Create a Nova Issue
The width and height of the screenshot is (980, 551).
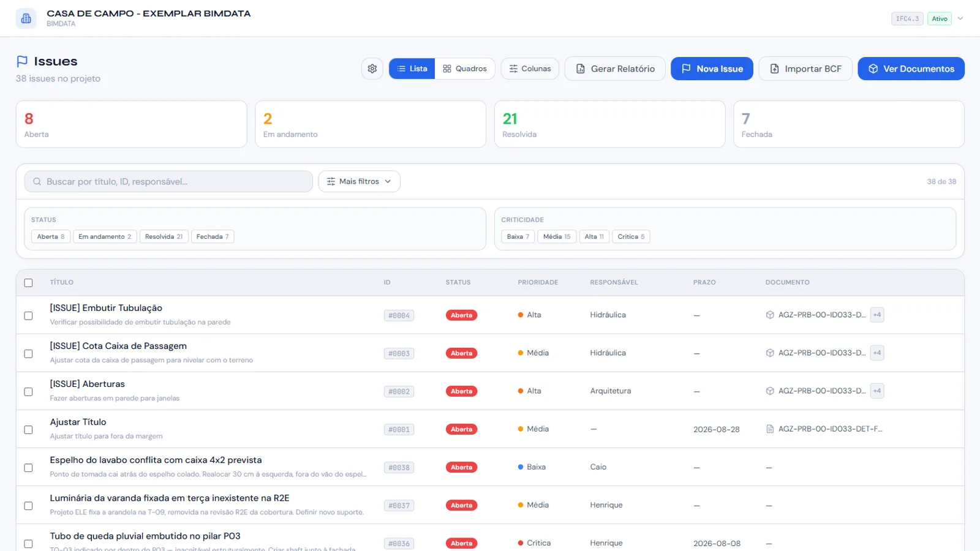pos(712,69)
